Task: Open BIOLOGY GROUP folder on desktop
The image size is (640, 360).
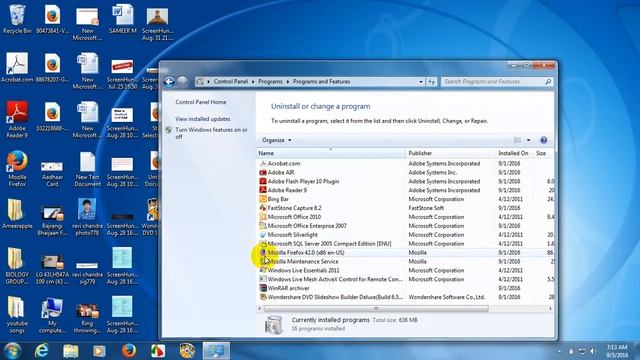Action: 17,266
